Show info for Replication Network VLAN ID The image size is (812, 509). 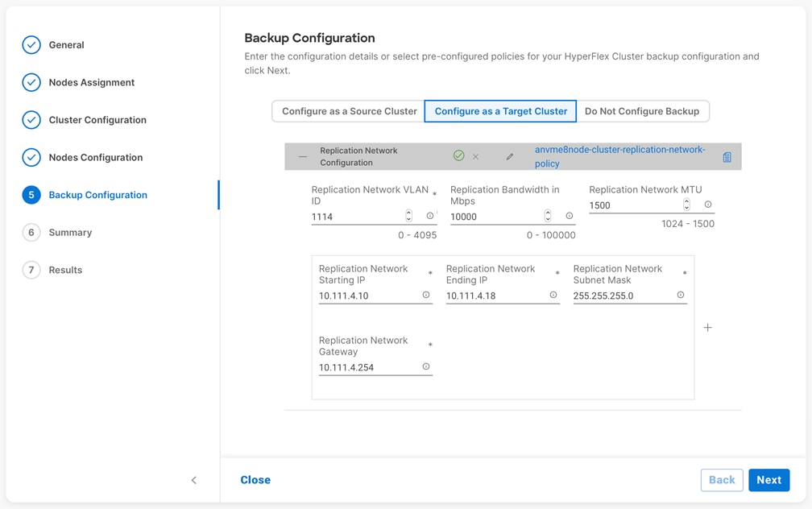(x=430, y=216)
